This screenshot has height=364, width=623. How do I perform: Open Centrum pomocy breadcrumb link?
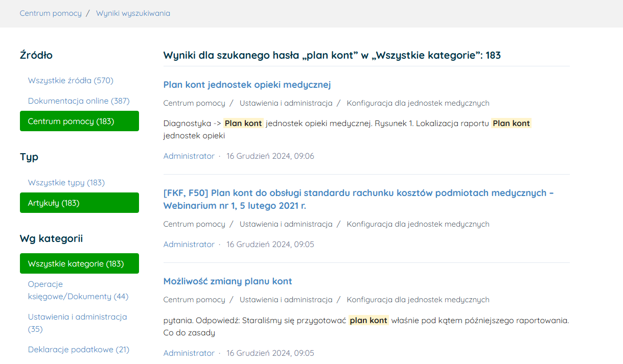(51, 13)
